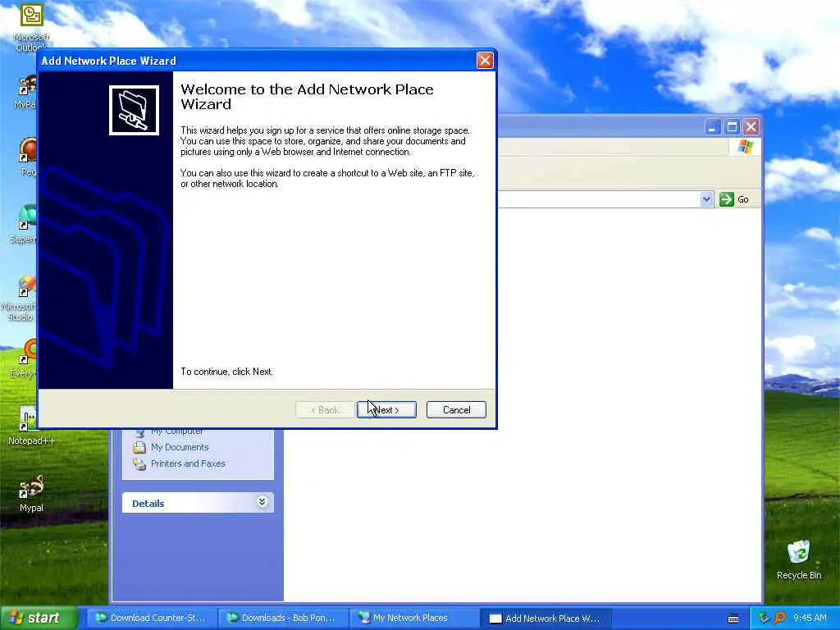Viewport: 840px width, 630px height.
Task: Open Printers and Faxes link
Action: pos(188,463)
